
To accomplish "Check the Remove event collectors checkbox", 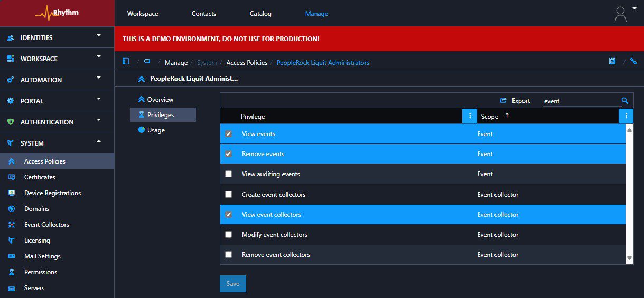I will (228, 255).
